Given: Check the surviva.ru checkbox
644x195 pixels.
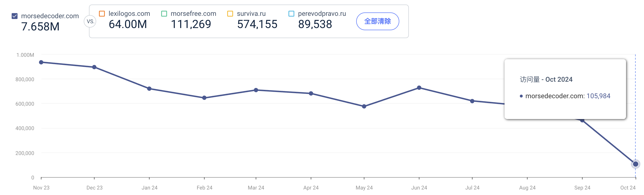Looking at the screenshot, I should point(230,13).
